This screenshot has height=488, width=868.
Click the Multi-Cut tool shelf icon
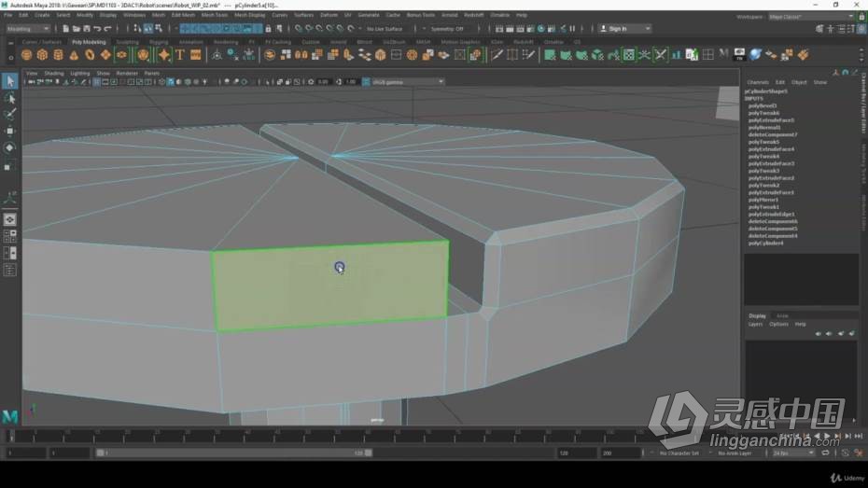(x=497, y=55)
